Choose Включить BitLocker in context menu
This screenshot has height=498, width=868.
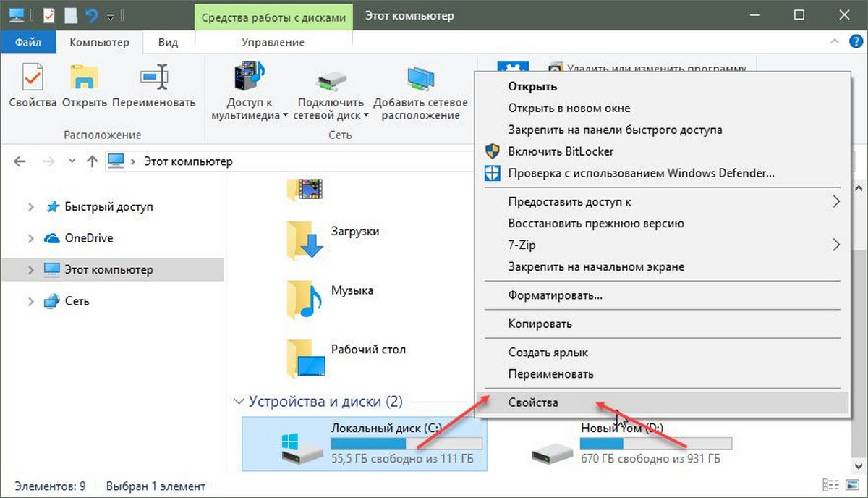point(662,151)
